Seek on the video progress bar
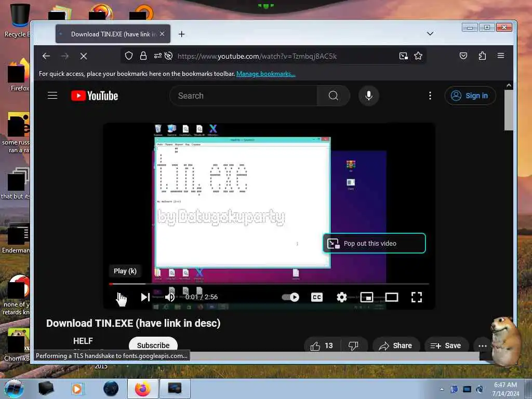 (269, 284)
